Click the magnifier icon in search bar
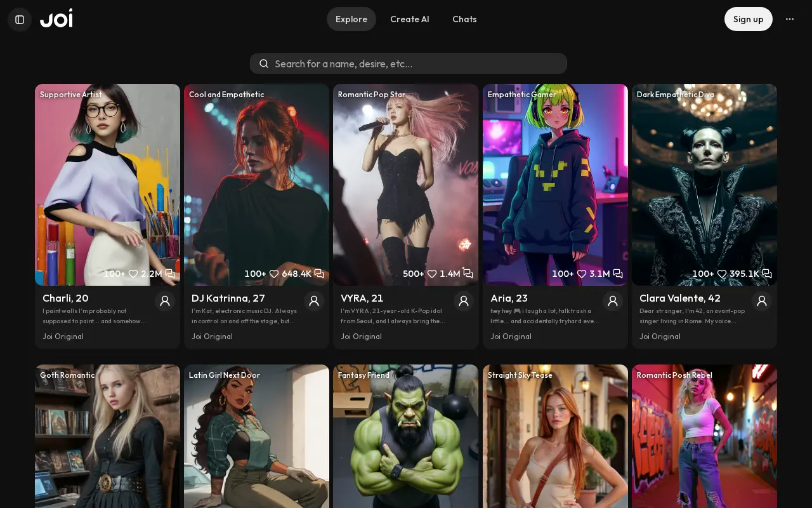This screenshot has height=508, width=812. click(x=264, y=63)
